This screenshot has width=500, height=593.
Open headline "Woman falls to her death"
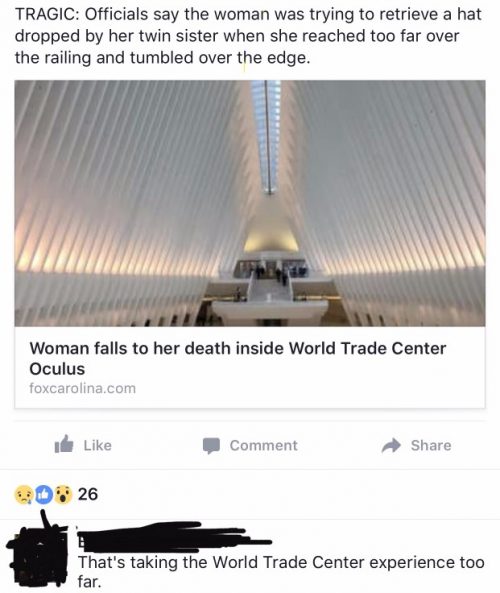click(x=238, y=358)
